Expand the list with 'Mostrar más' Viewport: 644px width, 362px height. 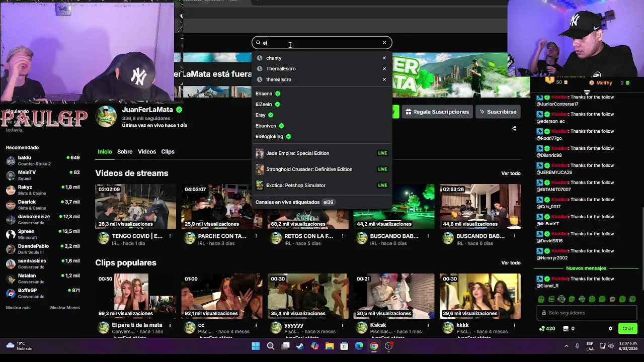(18, 308)
